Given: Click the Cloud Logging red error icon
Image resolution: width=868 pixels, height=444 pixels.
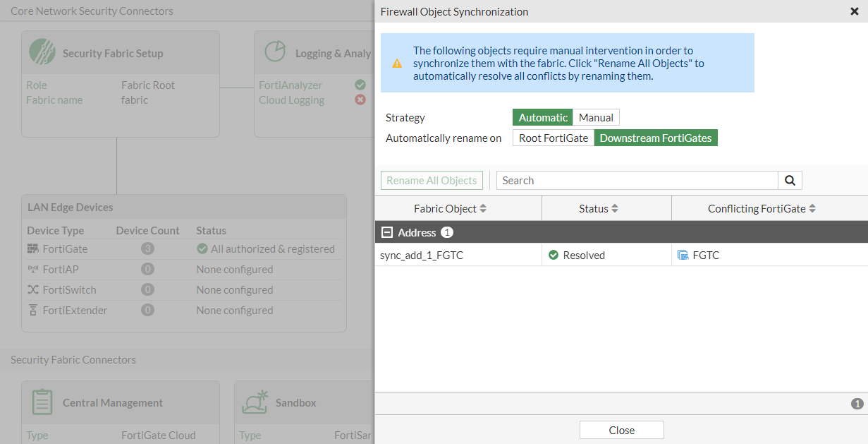Looking at the screenshot, I should click(x=360, y=100).
